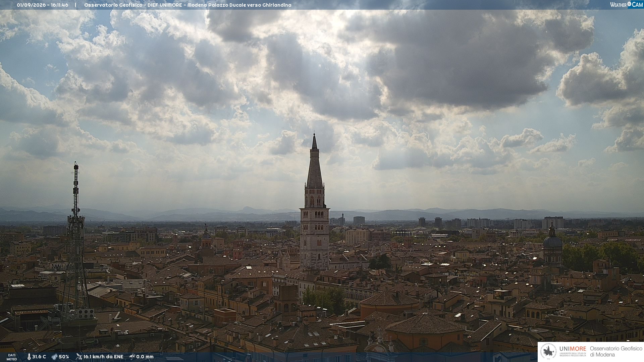Click Osservatorio Geofisico di Modena text

(616, 352)
